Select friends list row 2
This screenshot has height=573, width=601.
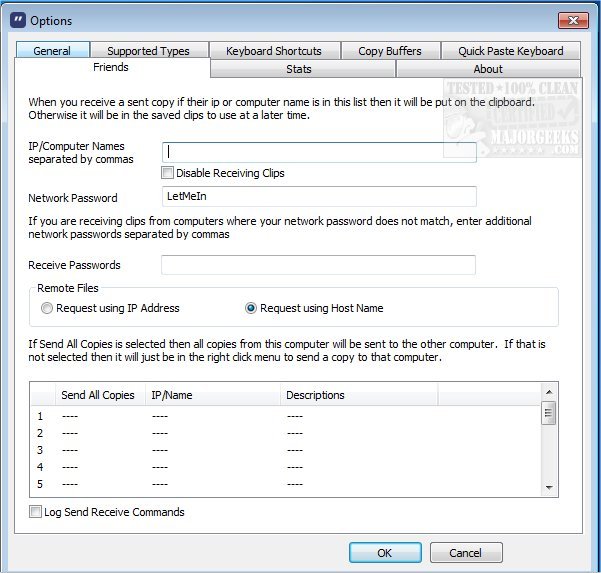(x=286, y=433)
